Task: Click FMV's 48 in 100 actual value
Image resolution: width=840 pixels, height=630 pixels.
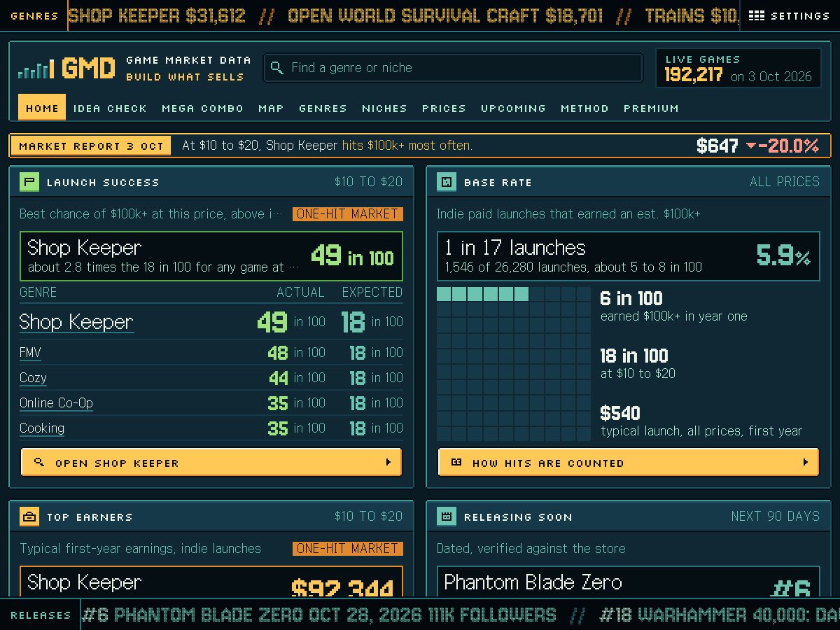Action: click(x=296, y=353)
